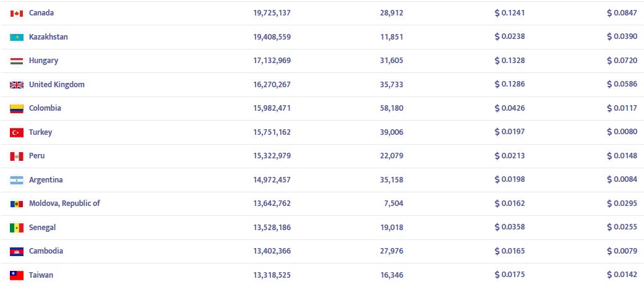The width and height of the screenshot is (644, 287).
Task: Click Colombia's 58,180 value
Action: [x=392, y=108]
